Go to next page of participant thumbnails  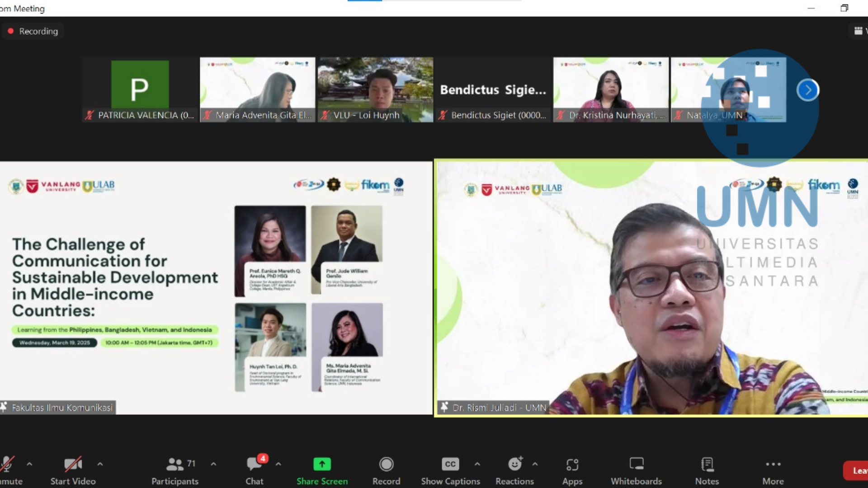tap(808, 90)
